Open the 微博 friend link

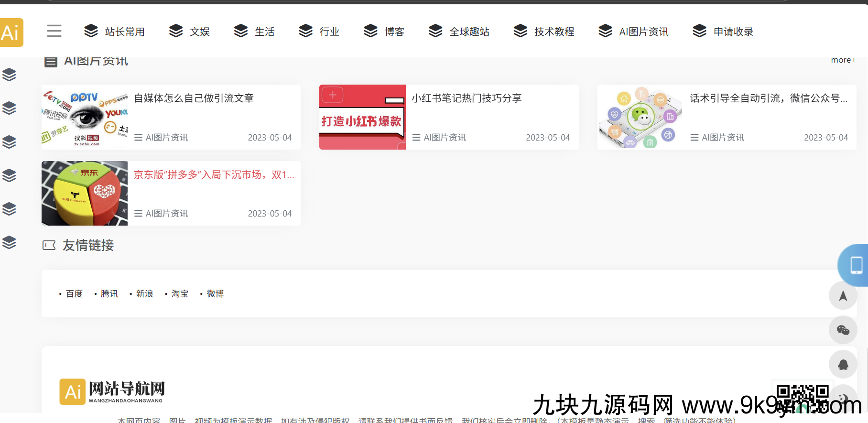click(215, 293)
